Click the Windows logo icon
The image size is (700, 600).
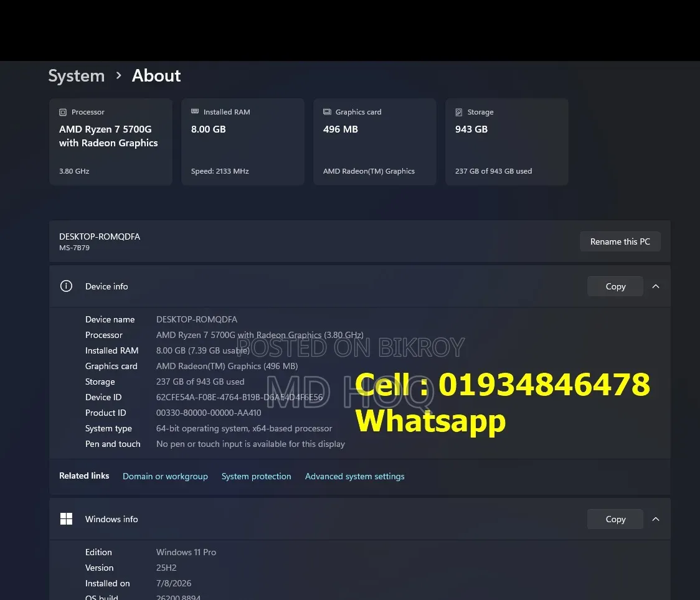[66, 519]
